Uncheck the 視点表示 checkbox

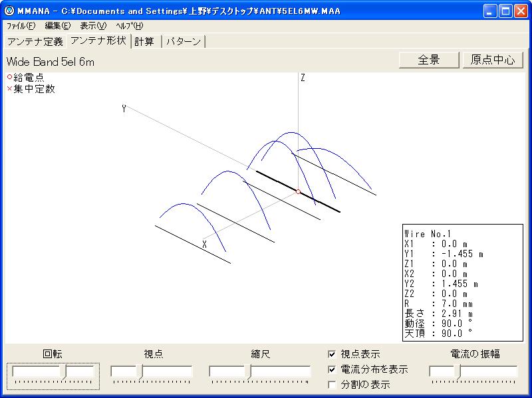point(332,354)
